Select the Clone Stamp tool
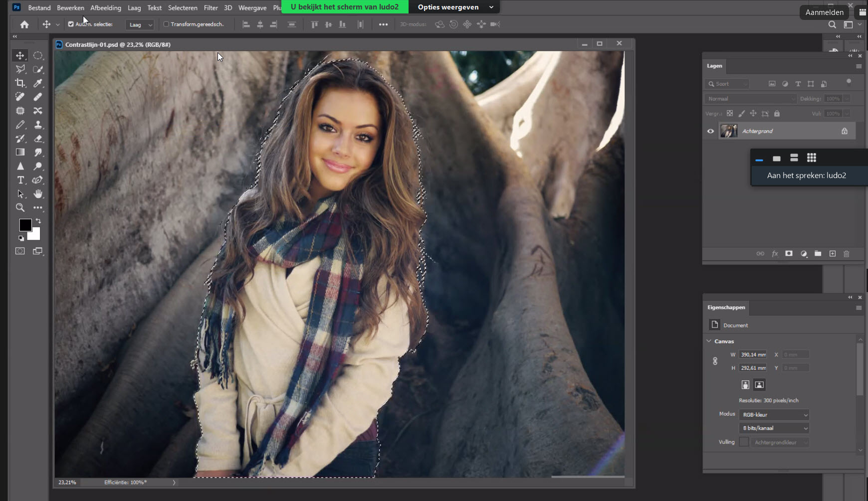868x501 pixels. tap(38, 125)
